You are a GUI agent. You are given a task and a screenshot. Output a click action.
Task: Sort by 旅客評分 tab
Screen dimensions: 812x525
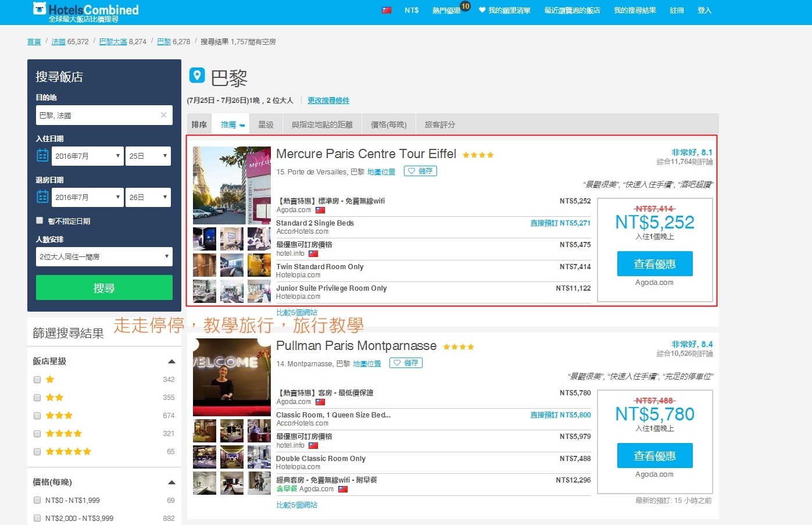pyautogui.click(x=440, y=124)
